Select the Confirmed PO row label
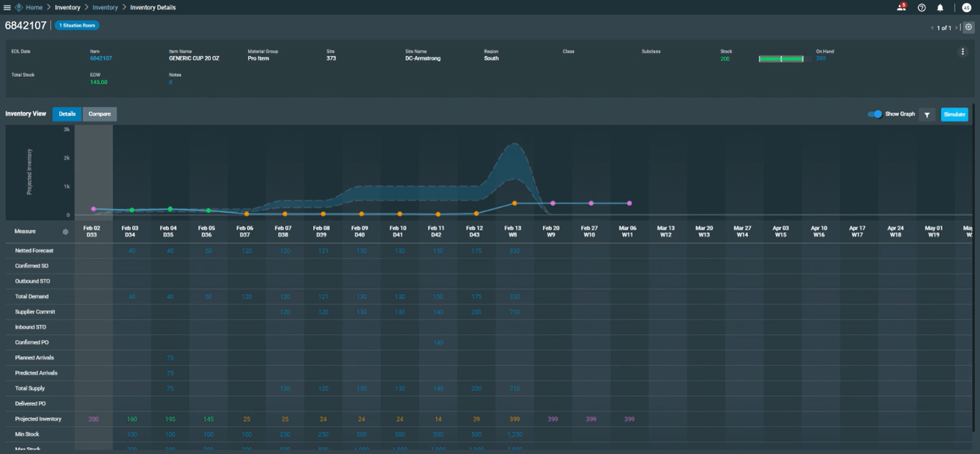 32,343
